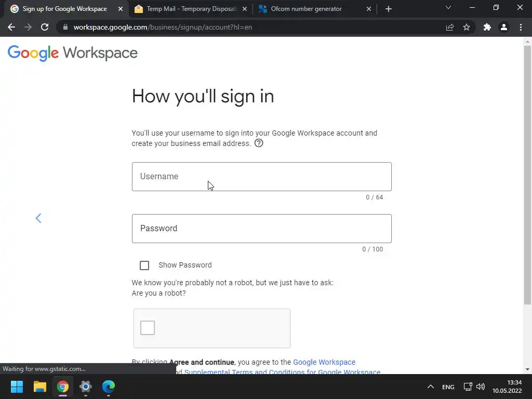Image resolution: width=532 pixels, height=399 pixels.
Task: Close the Ofcom number generator tab
Action: coord(369,9)
